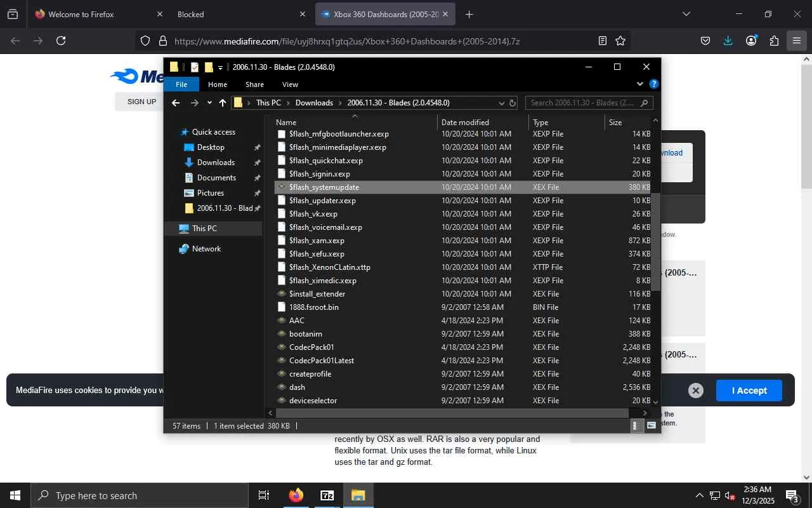List all Firefox tabs dropdown

tap(686, 14)
